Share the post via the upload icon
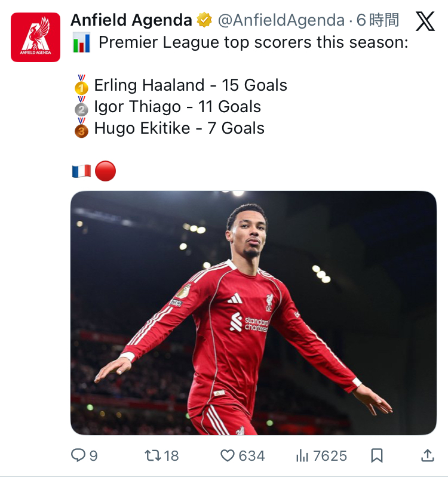Viewport: 448px width, 487px height. click(427, 455)
